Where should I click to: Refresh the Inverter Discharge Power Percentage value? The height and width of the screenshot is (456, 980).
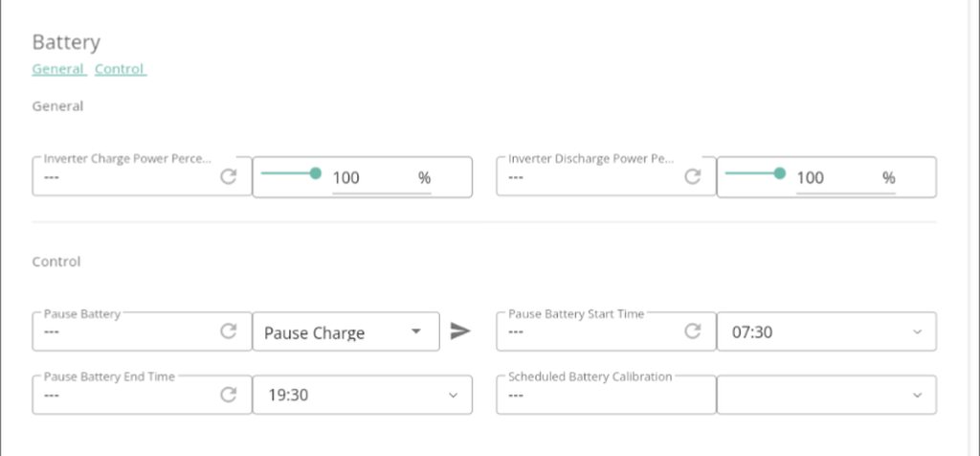pos(692,177)
